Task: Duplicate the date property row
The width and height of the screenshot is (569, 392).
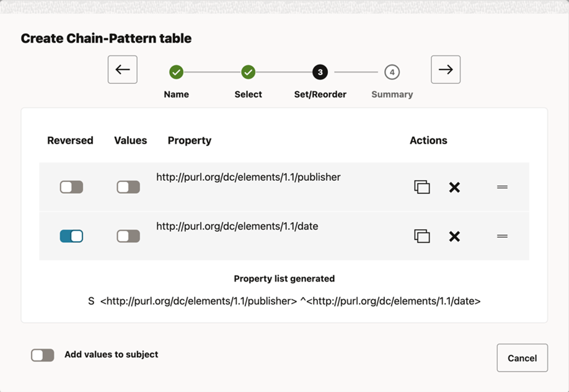Action: 422,236
